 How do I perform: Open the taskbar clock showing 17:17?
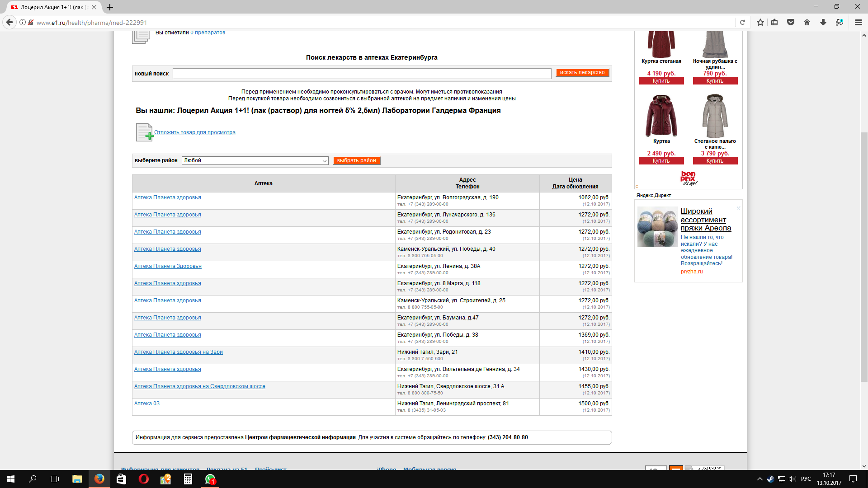[x=829, y=479]
